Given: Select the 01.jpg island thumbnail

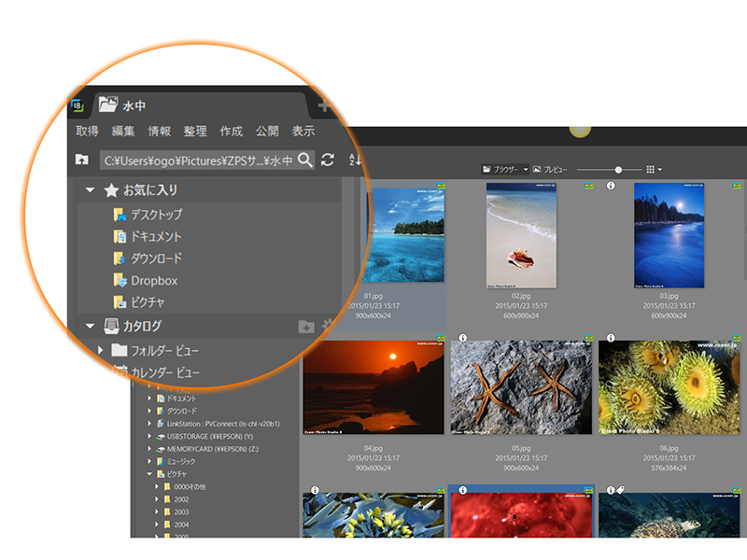Looking at the screenshot, I should tap(403, 235).
